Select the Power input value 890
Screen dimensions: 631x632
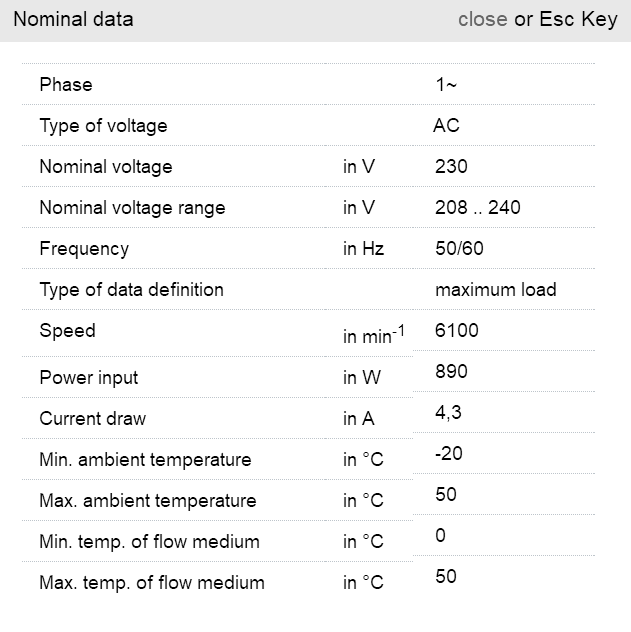click(x=451, y=372)
